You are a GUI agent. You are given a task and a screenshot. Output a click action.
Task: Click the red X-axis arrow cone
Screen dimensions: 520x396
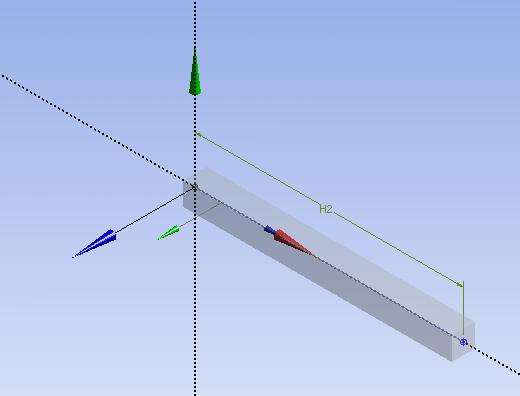[293, 242]
